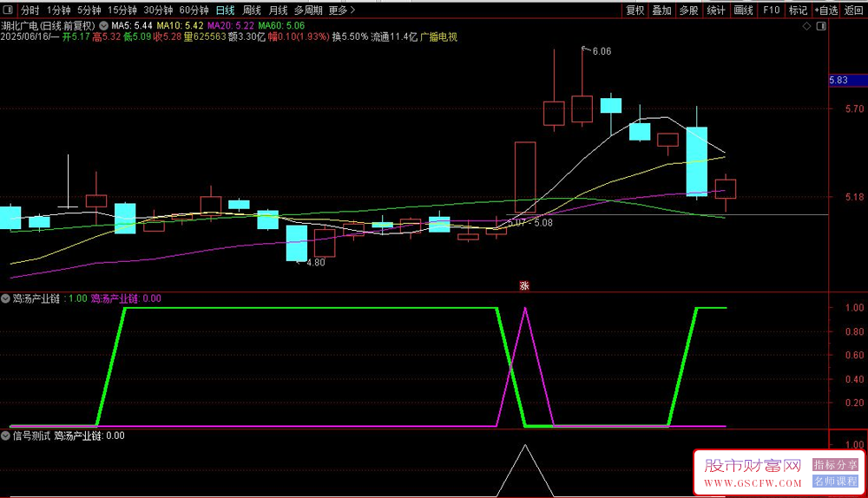Expand the 信号测试 indicator options arrow

tap(5, 436)
